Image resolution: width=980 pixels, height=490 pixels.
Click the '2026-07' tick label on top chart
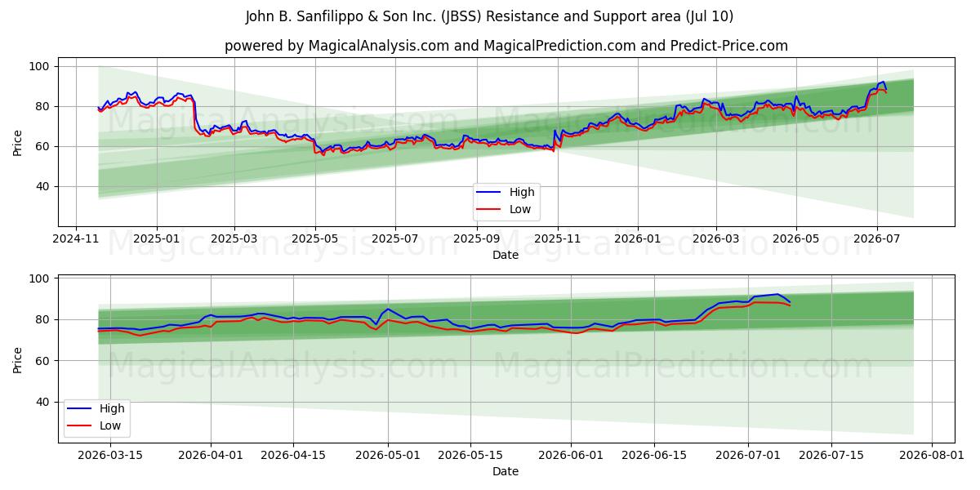tap(876, 238)
